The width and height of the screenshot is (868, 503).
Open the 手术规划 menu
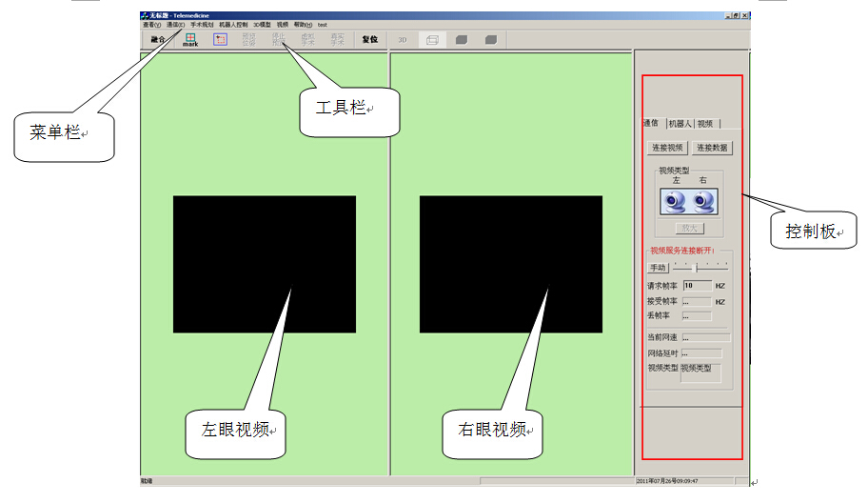point(202,24)
